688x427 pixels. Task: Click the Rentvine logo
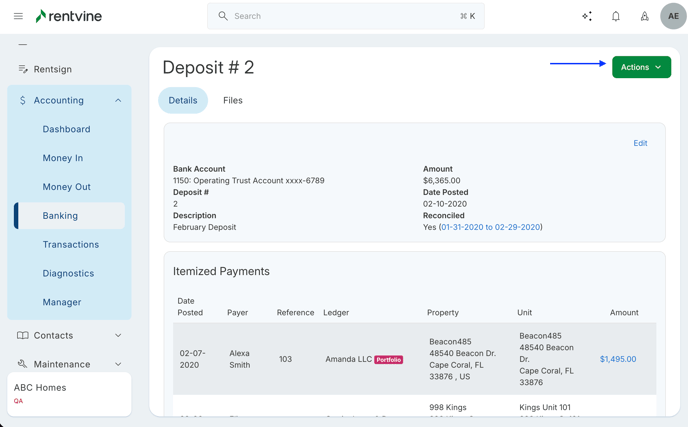click(x=68, y=16)
